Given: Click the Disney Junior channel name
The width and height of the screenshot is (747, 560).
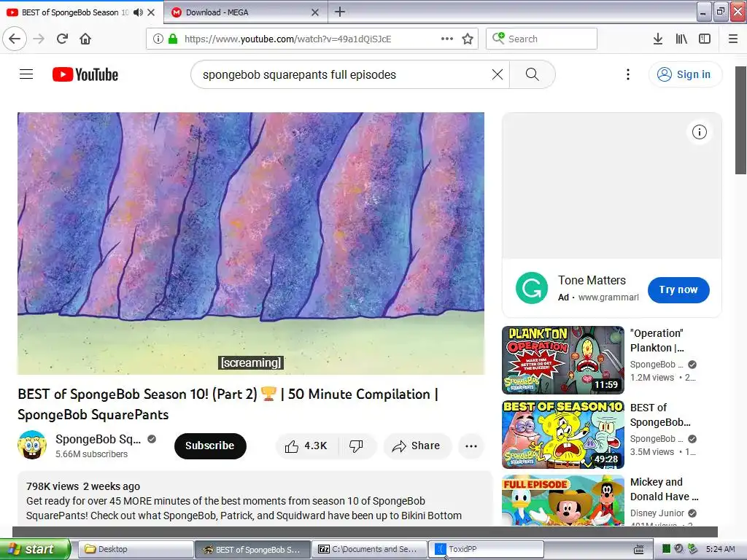Looking at the screenshot, I should [657, 513].
